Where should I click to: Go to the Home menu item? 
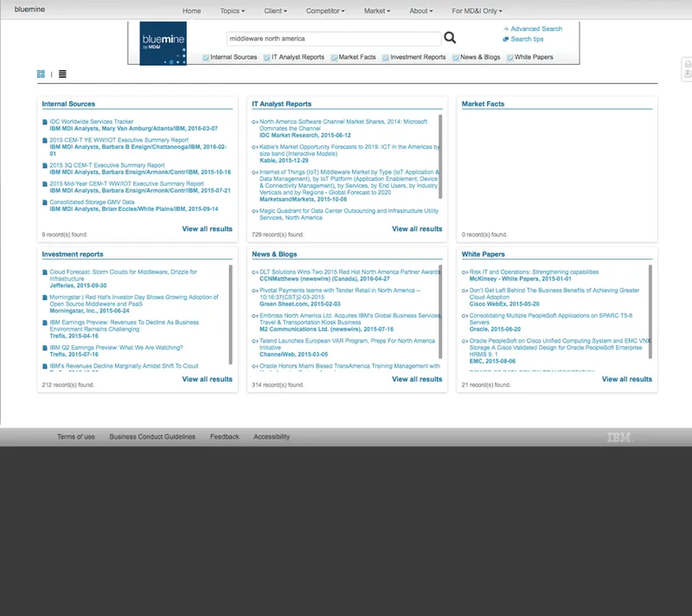(x=191, y=10)
